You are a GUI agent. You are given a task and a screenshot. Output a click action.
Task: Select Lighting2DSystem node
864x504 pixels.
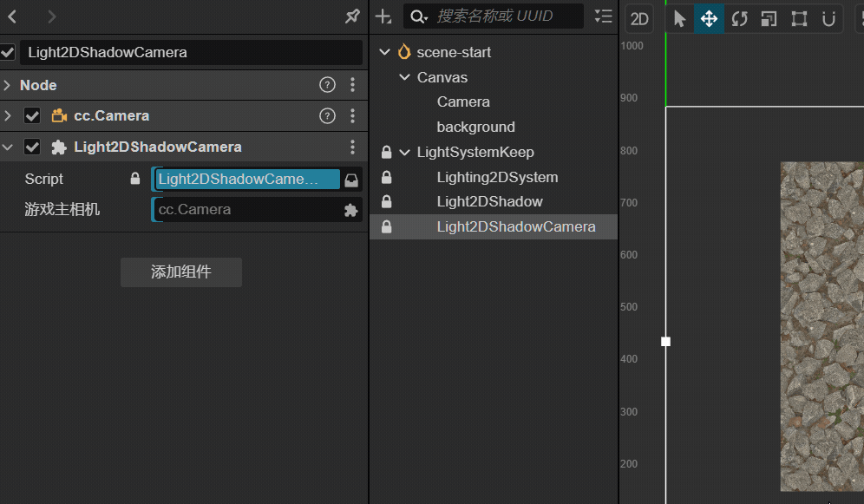(498, 177)
